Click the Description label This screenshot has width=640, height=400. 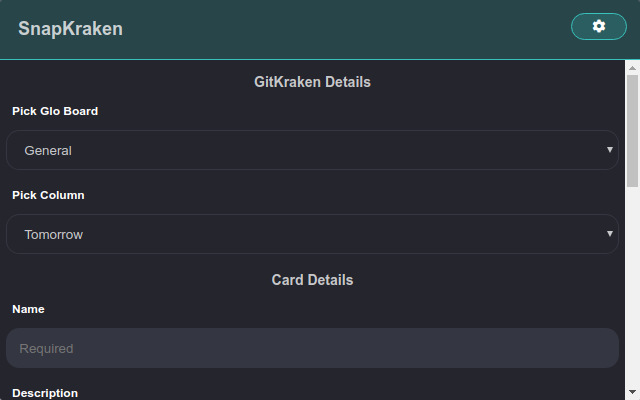pos(45,393)
